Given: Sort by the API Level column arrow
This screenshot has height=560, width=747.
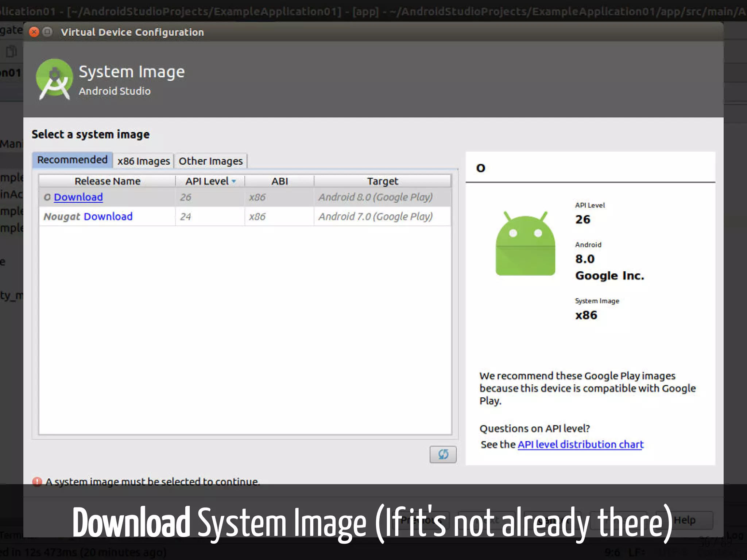Looking at the screenshot, I should 234,181.
